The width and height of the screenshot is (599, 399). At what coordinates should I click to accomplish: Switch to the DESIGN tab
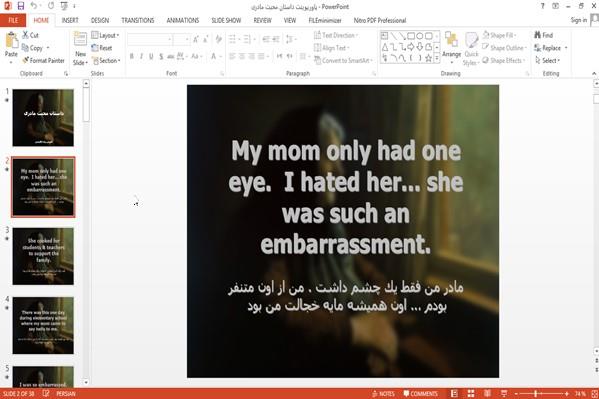coord(100,20)
